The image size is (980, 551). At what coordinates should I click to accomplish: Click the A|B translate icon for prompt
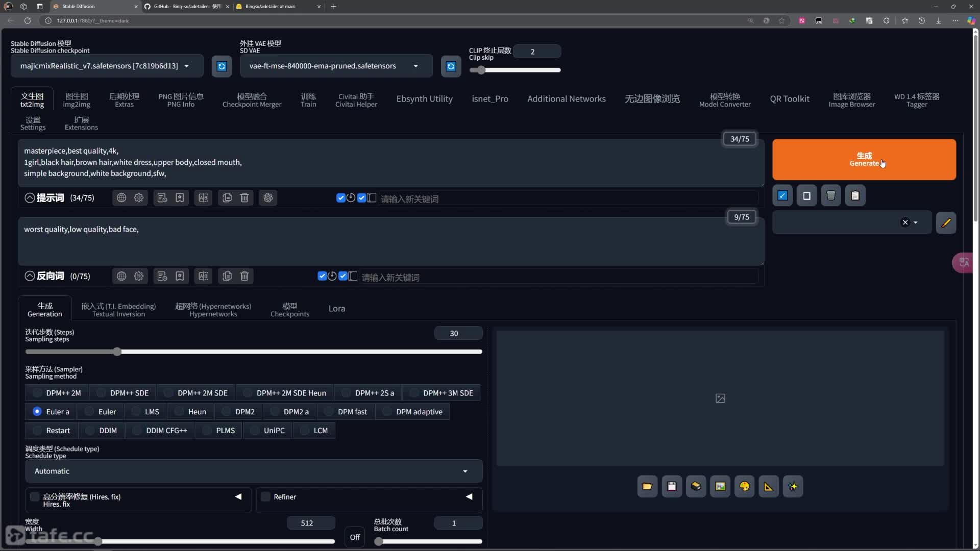pyautogui.click(x=203, y=198)
